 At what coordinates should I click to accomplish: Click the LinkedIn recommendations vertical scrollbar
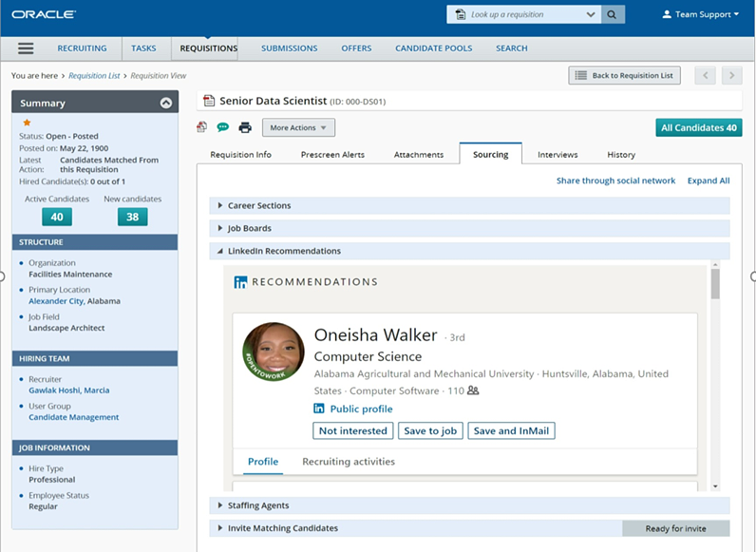715,285
